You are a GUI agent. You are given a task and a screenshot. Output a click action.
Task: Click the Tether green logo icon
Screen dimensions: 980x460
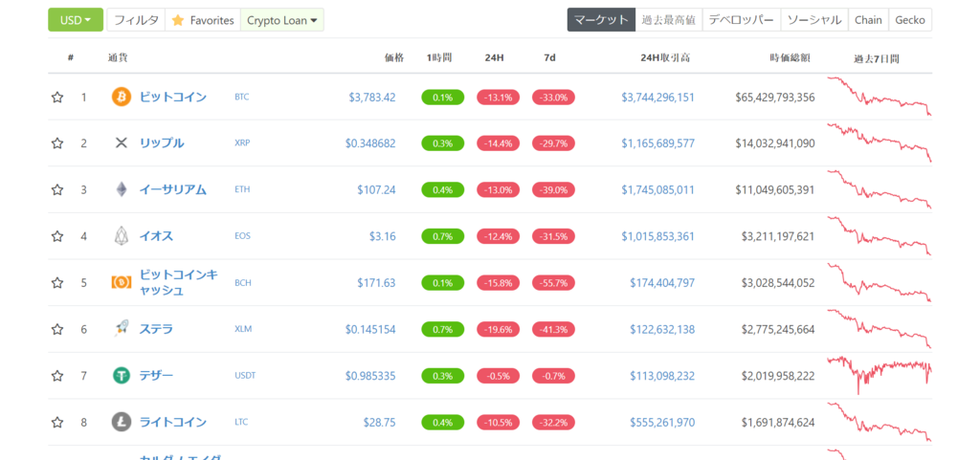(x=122, y=376)
